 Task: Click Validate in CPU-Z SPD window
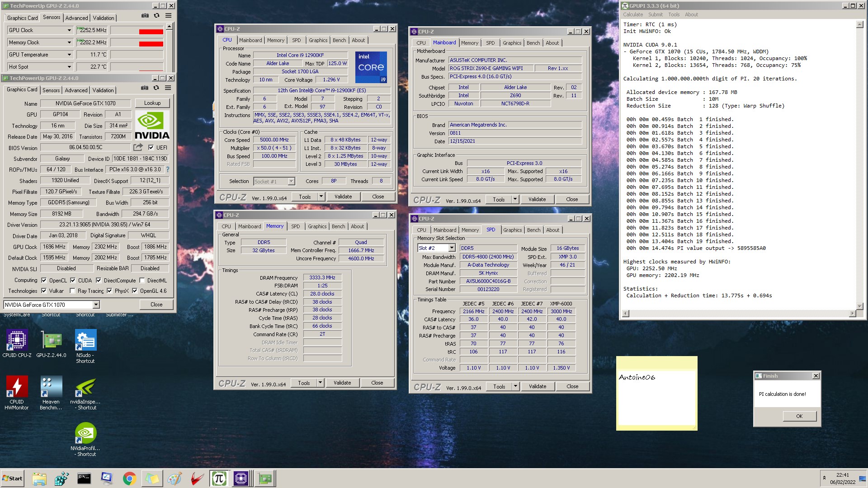click(538, 386)
